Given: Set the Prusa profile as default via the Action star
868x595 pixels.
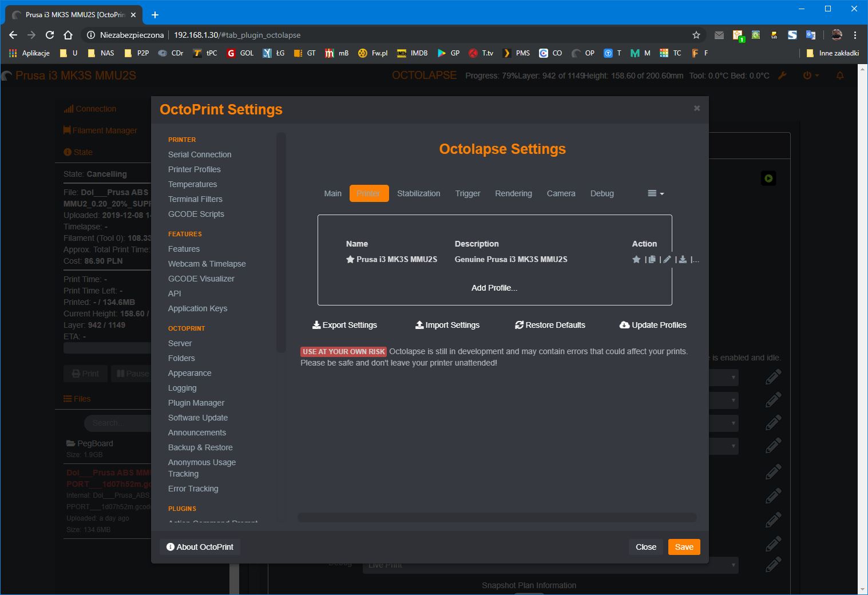Looking at the screenshot, I should pyautogui.click(x=636, y=259).
